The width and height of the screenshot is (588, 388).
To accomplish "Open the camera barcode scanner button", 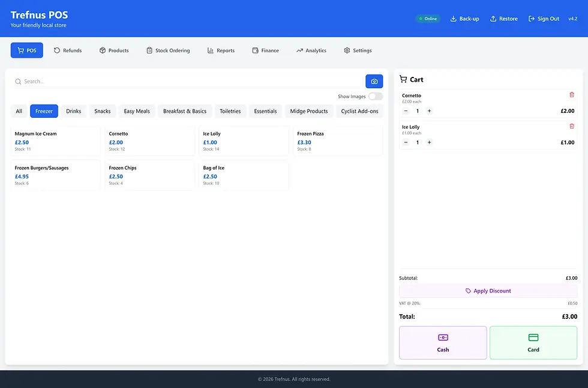I will pyautogui.click(x=374, y=82).
